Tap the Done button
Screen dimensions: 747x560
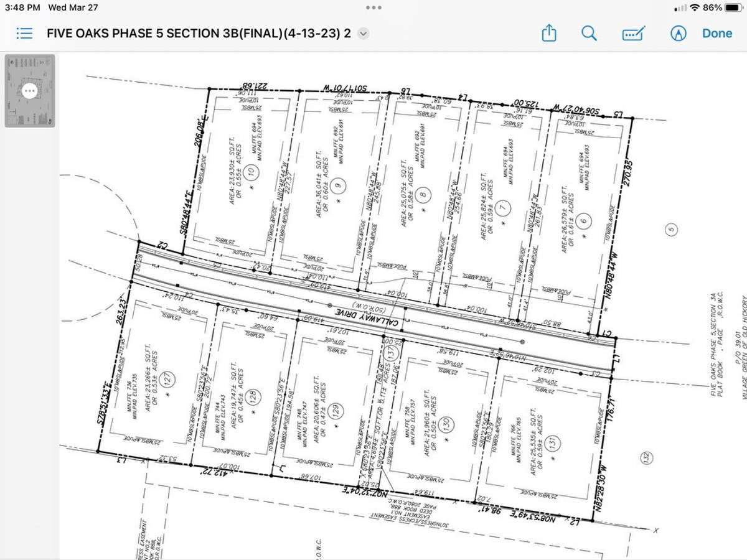point(717,33)
